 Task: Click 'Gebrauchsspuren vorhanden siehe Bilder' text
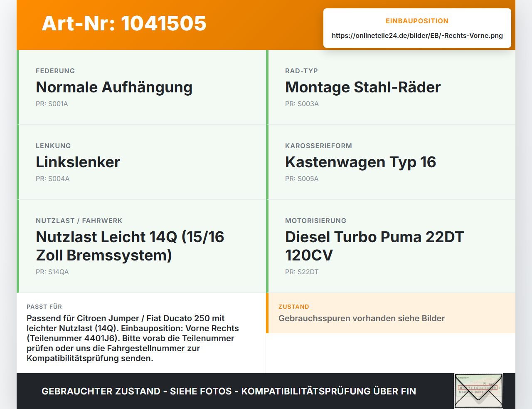[x=362, y=318]
